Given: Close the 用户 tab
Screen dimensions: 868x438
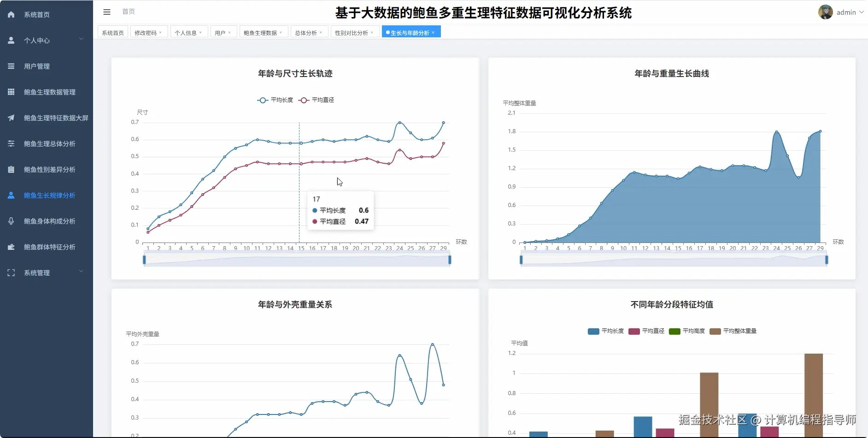Looking at the screenshot, I should (x=229, y=33).
